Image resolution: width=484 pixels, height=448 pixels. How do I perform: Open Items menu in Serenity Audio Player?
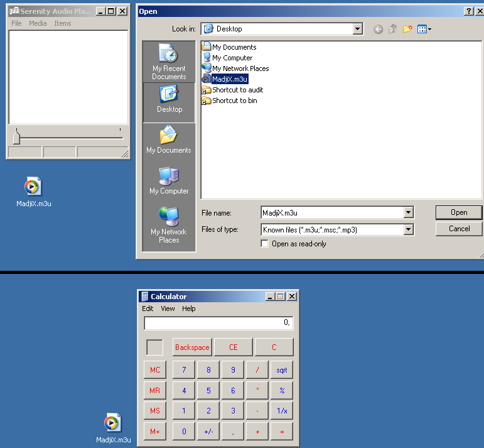[63, 23]
